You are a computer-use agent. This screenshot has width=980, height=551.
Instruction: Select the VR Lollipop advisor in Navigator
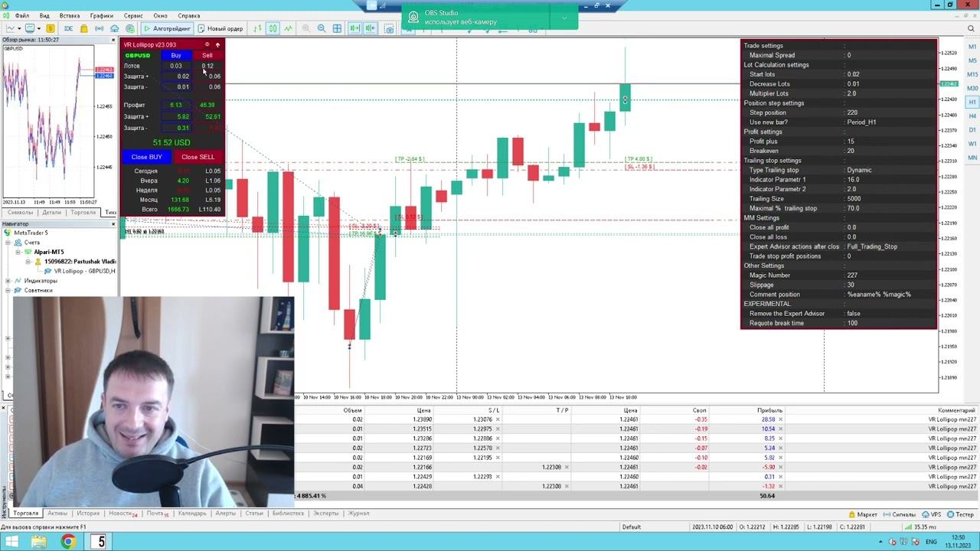(80, 271)
